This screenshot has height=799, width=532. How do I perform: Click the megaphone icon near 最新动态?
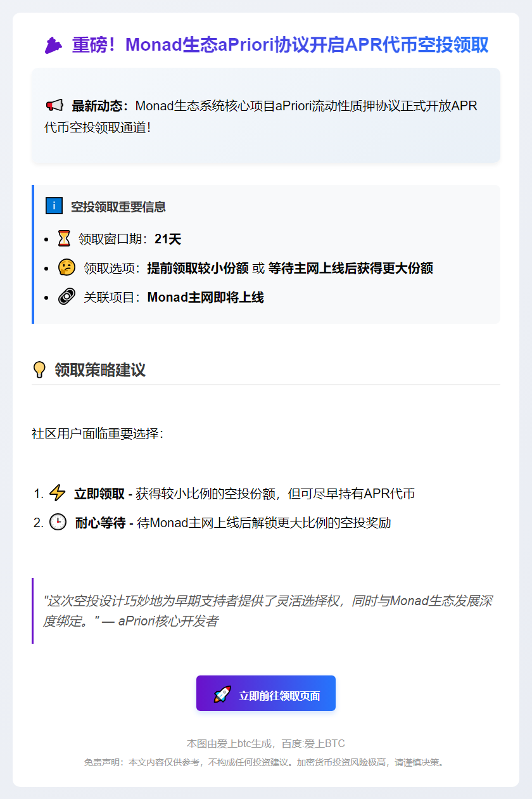[x=54, y=105]
